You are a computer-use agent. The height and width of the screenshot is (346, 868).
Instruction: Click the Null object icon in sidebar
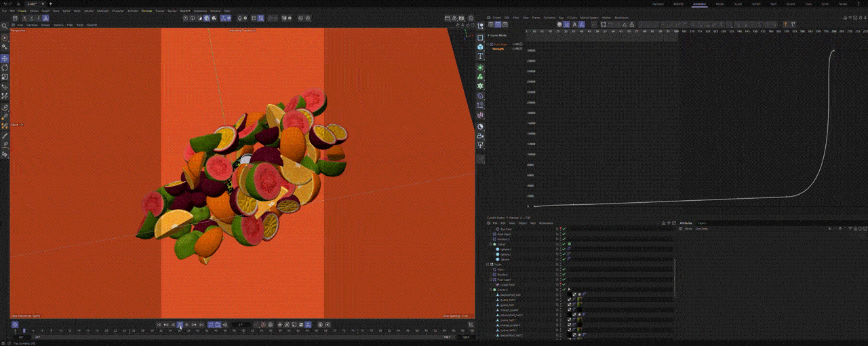click(x=480, y=37)
